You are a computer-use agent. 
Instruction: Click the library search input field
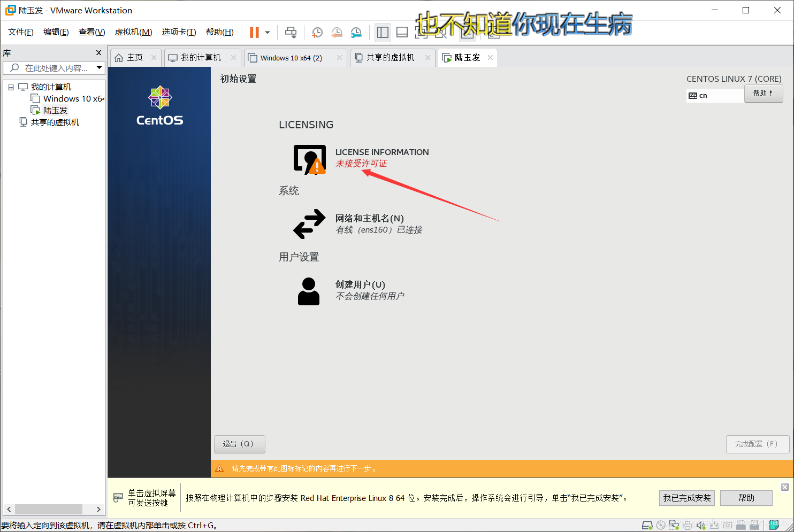[54, 68]
